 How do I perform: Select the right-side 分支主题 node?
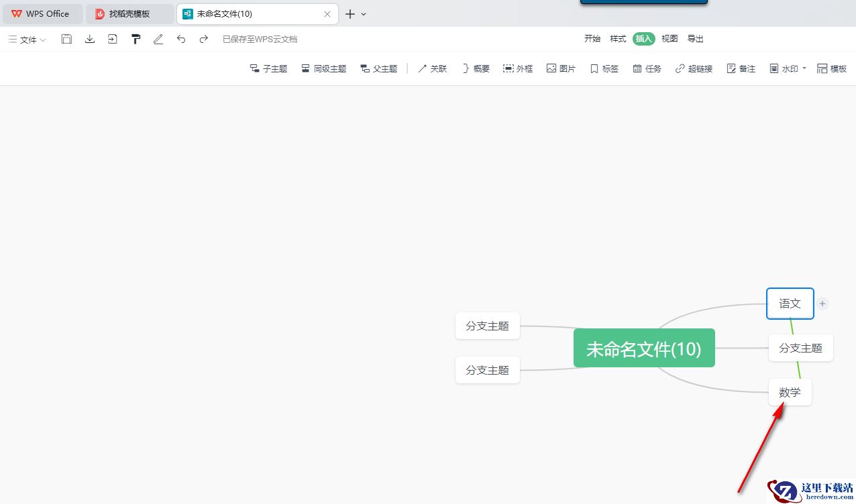pyautogui.click(x=800, y=348)
